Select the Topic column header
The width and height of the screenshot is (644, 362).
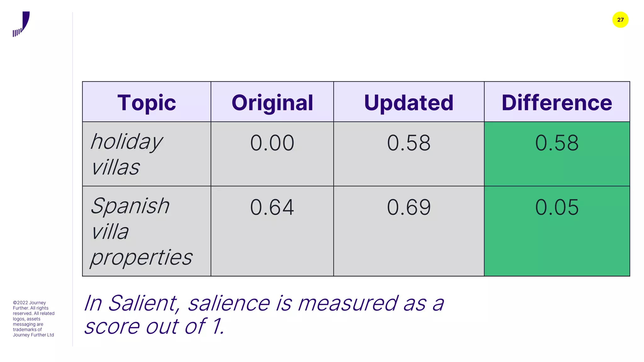(x=147, y=102)
